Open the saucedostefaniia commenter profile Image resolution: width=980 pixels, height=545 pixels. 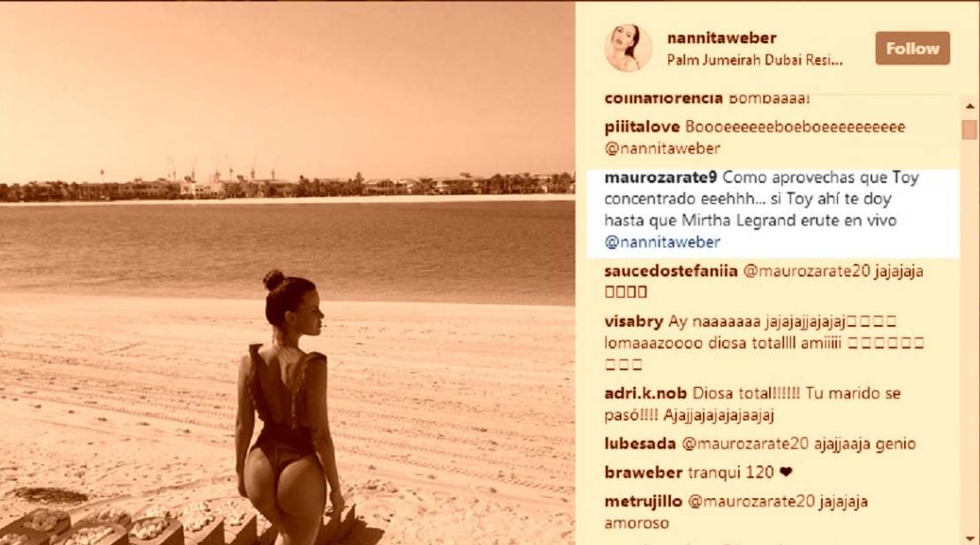(x=671, y=271)
